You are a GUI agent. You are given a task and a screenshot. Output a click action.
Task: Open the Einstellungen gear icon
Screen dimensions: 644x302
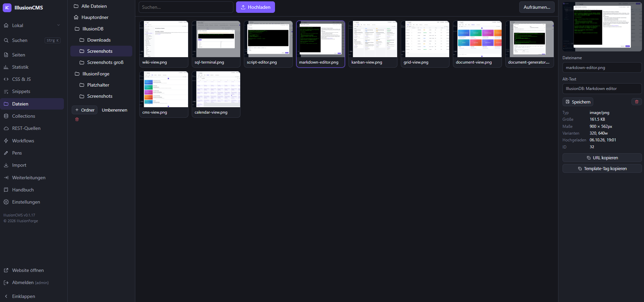6,202
